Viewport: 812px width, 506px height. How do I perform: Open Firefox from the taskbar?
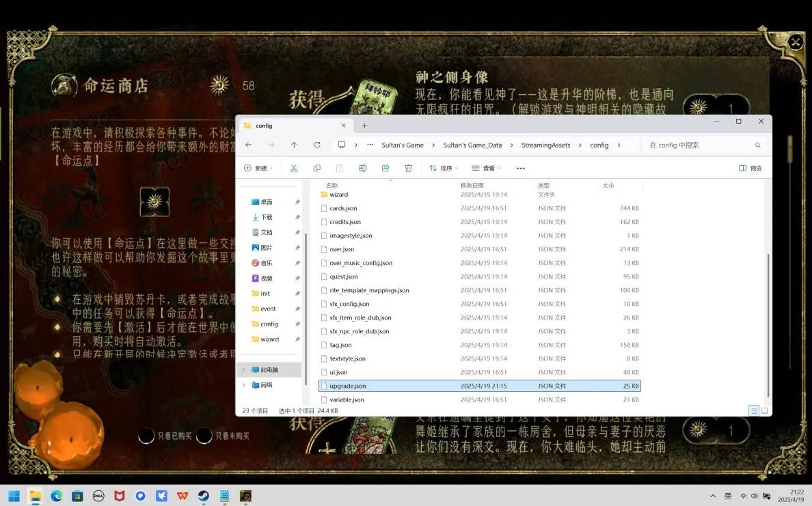click(119, 495)
